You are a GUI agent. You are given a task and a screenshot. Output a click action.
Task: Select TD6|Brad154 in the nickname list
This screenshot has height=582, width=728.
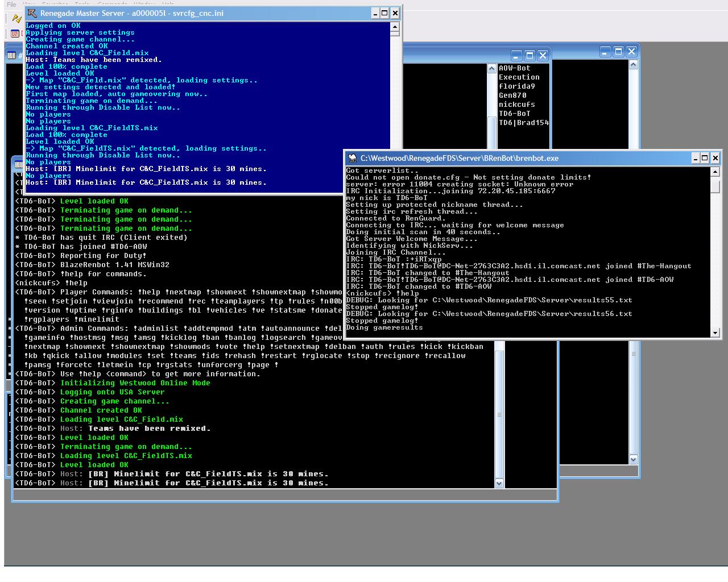point(523,123)
